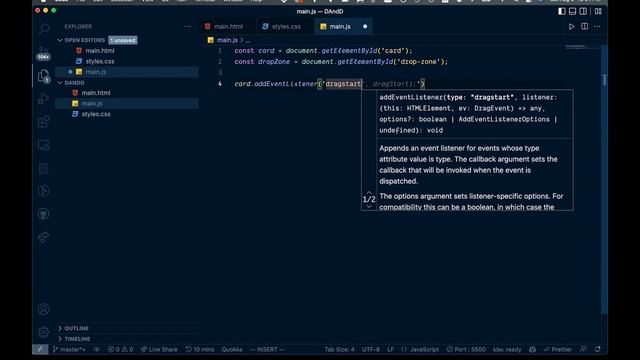Toggle primary sidebar visibility

coord(562,11)
